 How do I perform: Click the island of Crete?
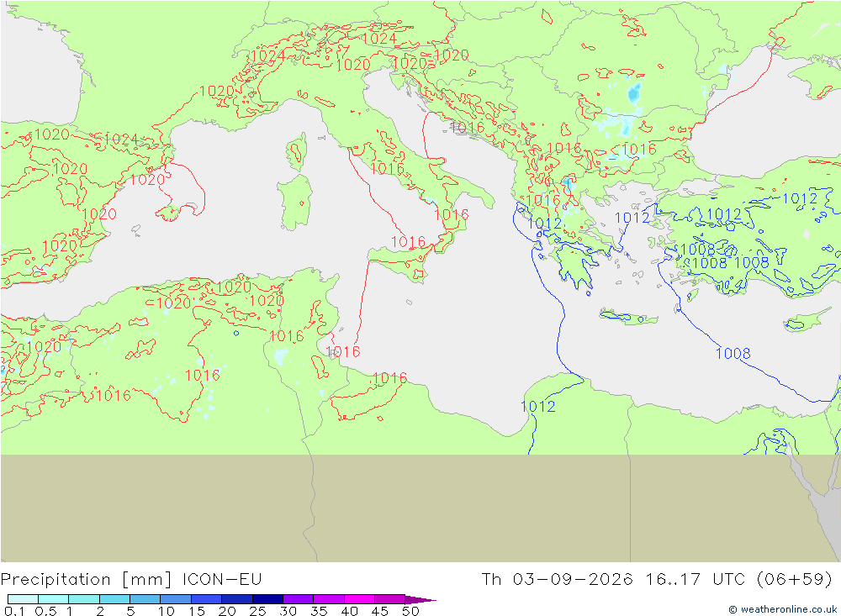(628, 317)
